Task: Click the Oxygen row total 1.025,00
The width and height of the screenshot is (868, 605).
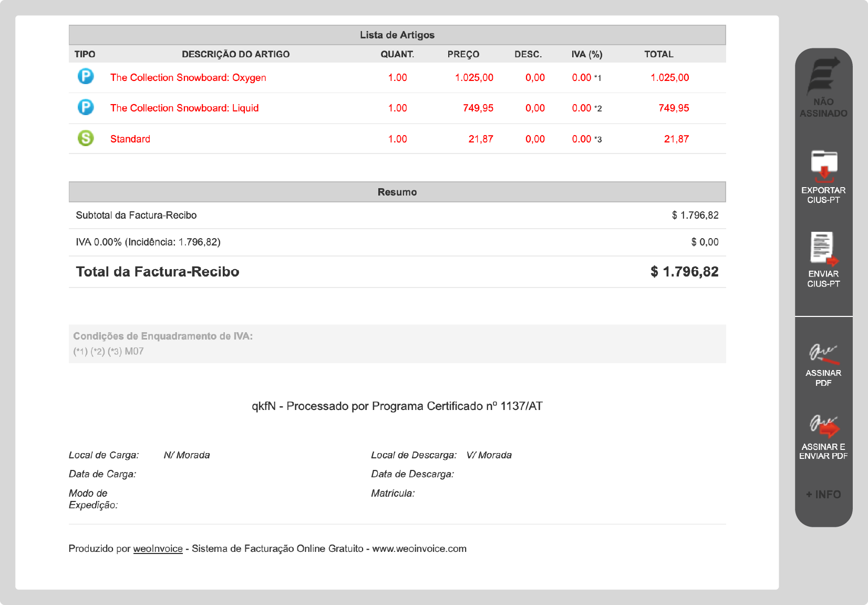Action: tap(669, 78)
